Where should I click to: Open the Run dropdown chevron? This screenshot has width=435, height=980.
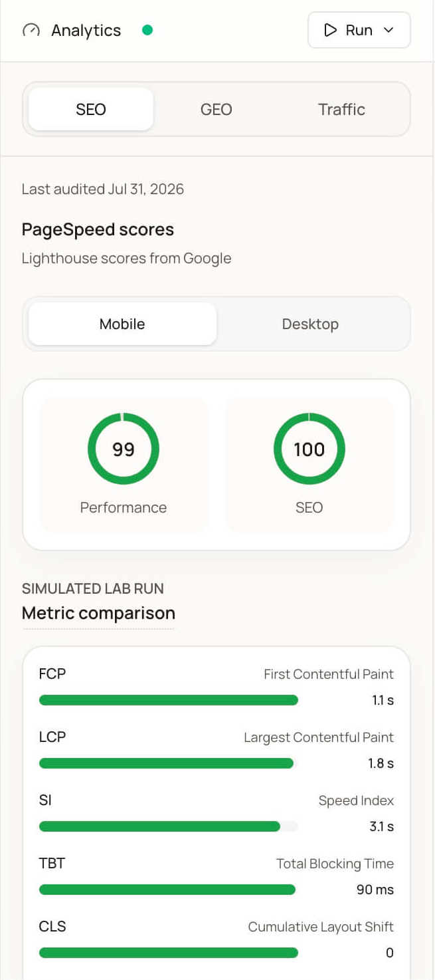click(389, 30)
